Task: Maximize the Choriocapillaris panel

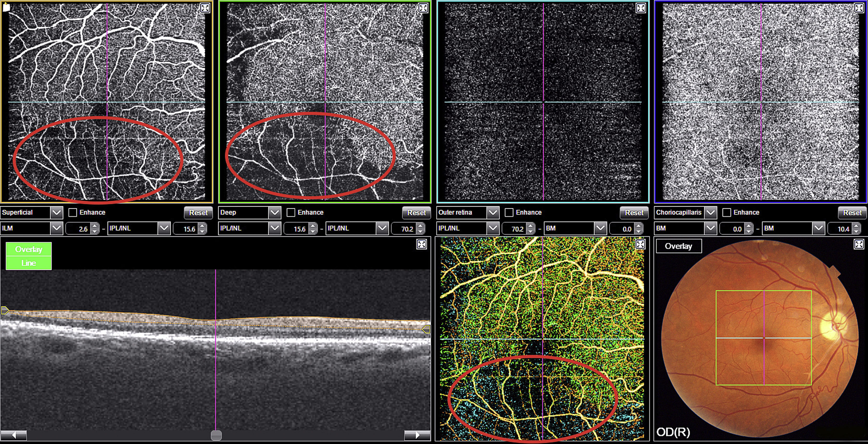Action: (x=859, y=8)
